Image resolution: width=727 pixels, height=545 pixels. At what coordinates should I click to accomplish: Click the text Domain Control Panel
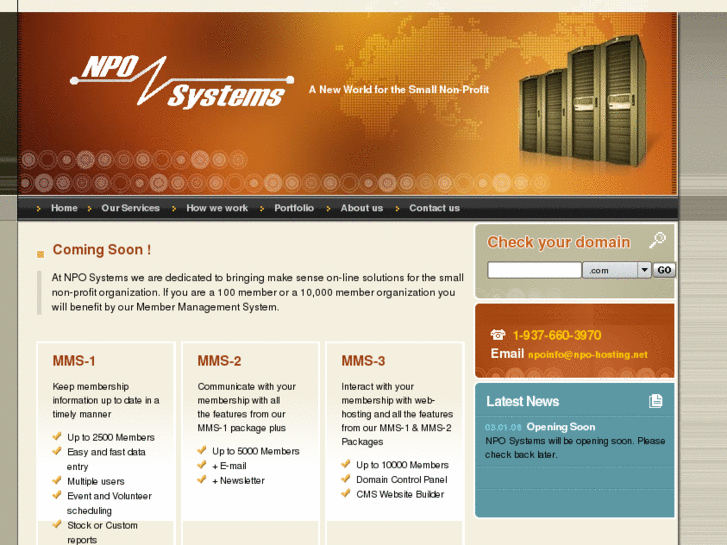(402, 480)
